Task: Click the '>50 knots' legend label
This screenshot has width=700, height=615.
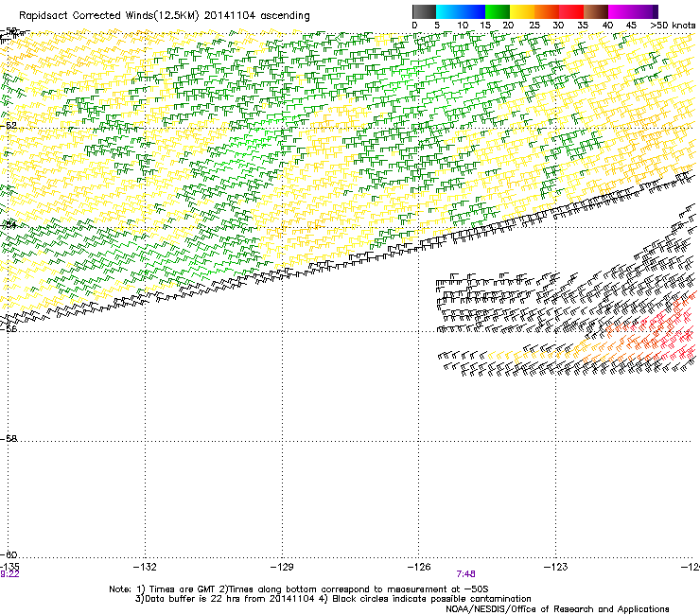Action: tap(673, 26)
